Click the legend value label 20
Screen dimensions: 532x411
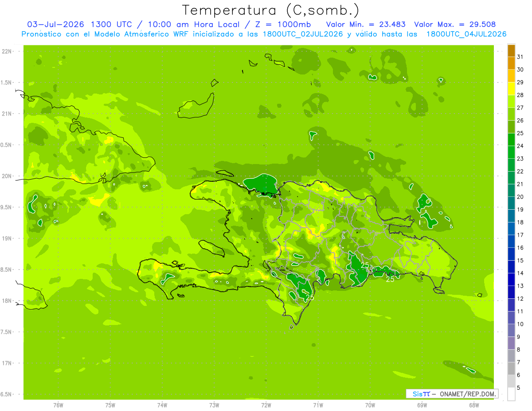tap(520, 197)
